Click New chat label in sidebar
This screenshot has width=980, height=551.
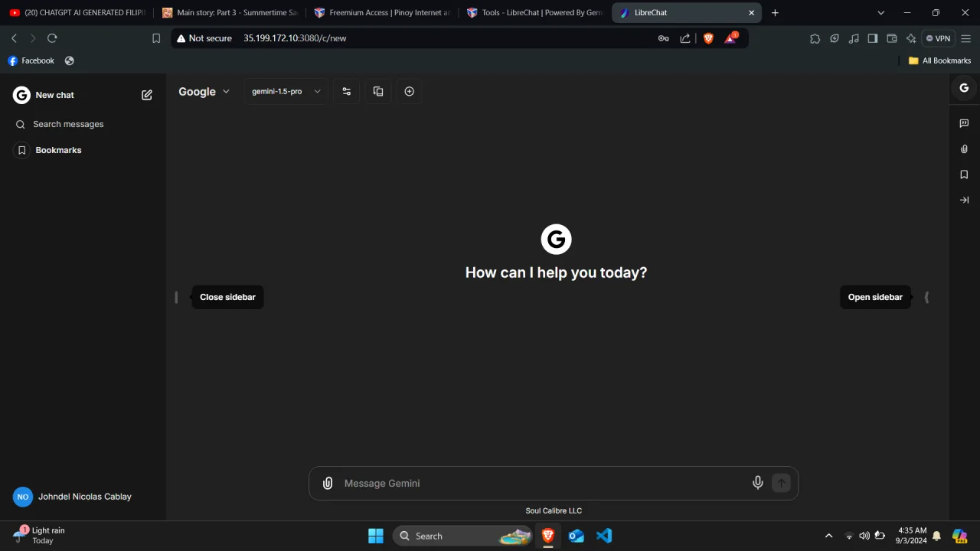click(x=55, y=95)
